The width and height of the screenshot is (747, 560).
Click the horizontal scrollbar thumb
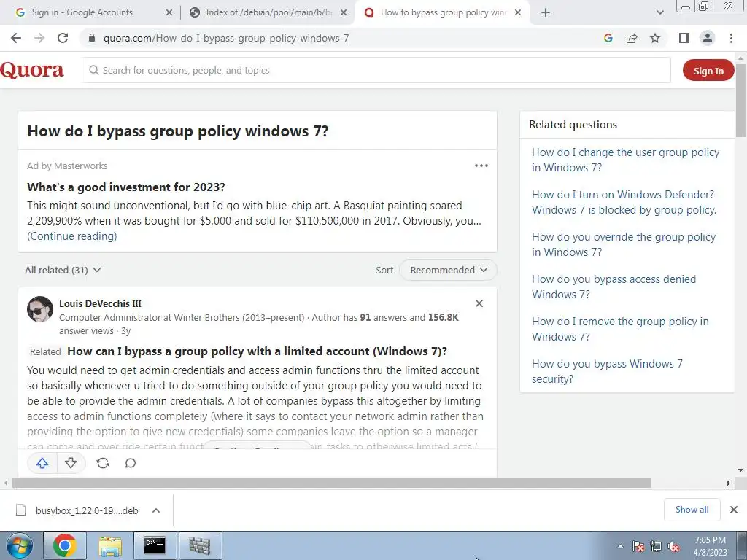[x=331, y=483]
